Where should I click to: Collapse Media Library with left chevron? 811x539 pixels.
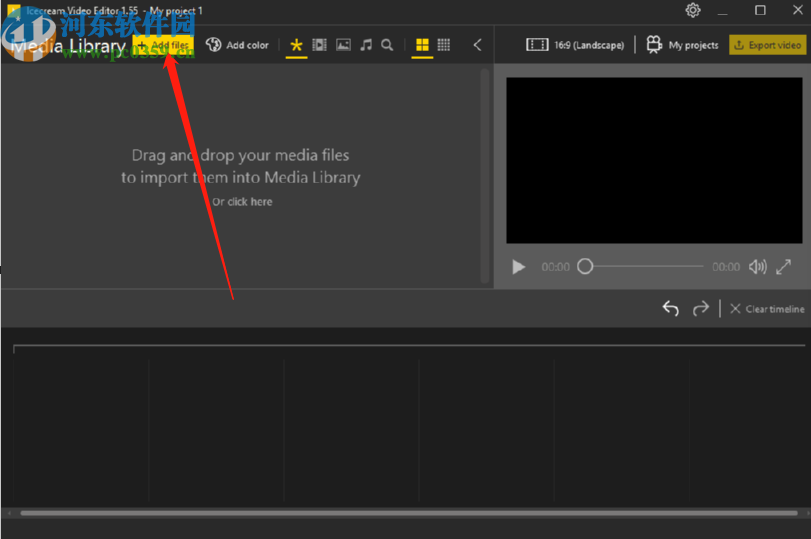tap(477, 45)
